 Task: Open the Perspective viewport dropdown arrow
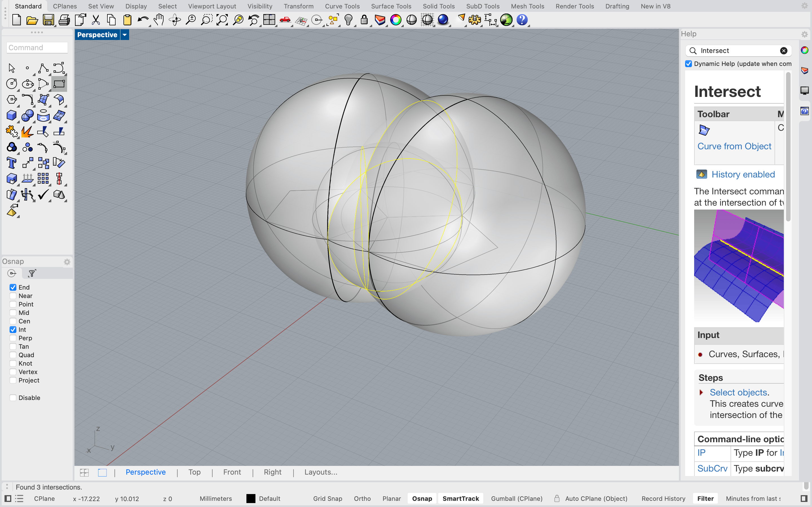(x=125, y=35)
